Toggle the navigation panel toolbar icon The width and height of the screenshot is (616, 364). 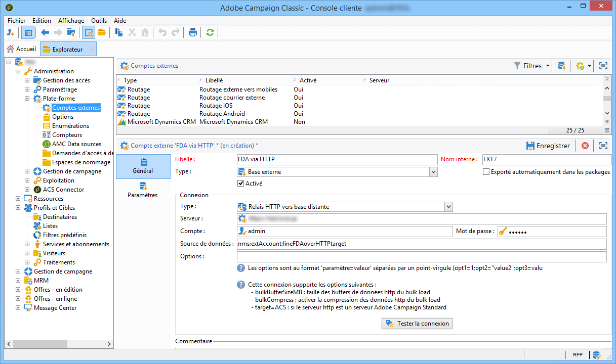(28, 32)
